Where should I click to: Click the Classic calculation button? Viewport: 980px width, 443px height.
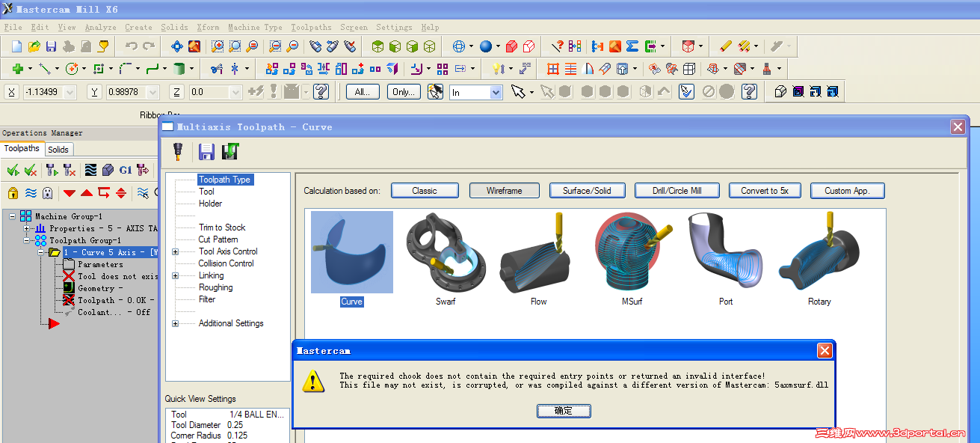(425, 191)
